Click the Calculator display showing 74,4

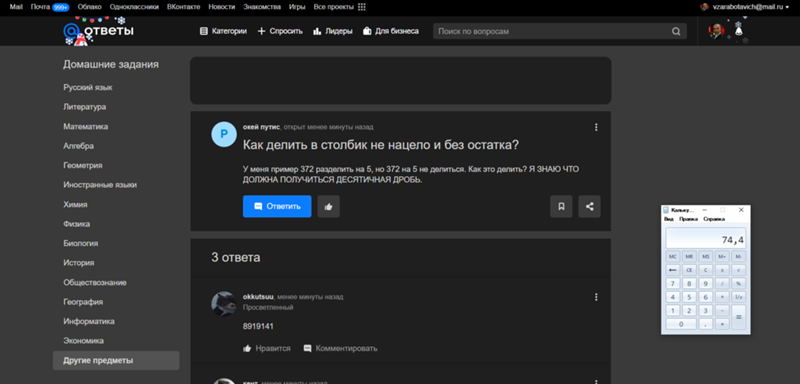pos(706,238)
